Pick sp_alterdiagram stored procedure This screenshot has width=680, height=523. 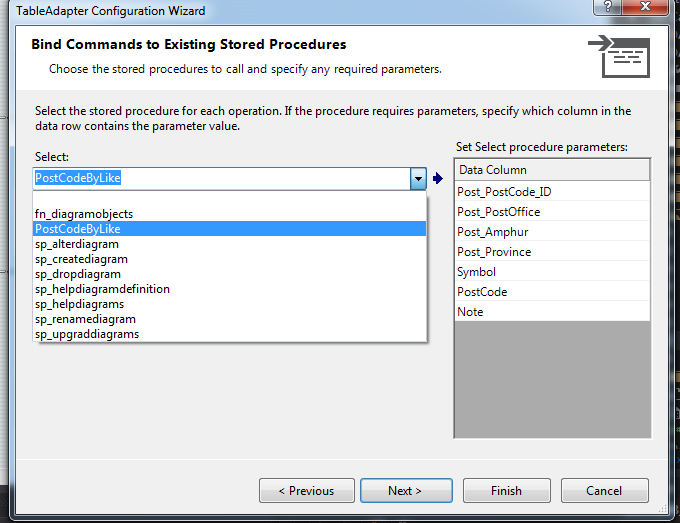(x=77, y=244)
